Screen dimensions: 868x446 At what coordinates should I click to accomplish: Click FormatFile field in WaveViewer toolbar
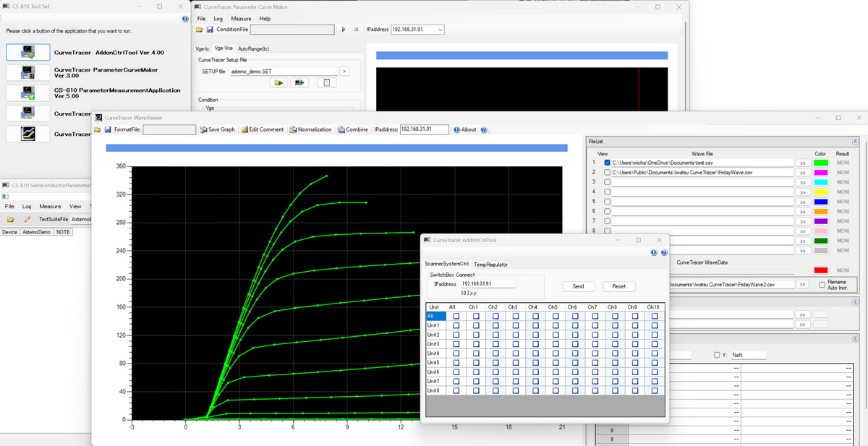click(x=169, y=129)
